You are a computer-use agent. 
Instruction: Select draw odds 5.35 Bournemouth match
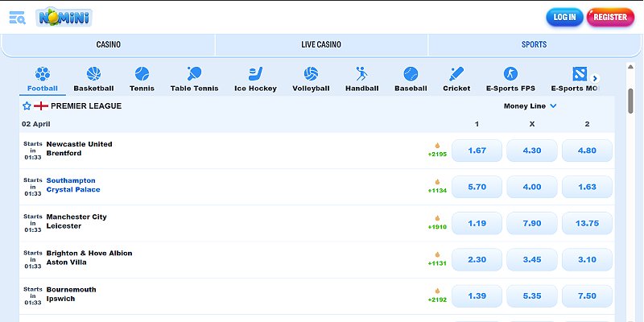pyautogui.click(x=532, y=296)
